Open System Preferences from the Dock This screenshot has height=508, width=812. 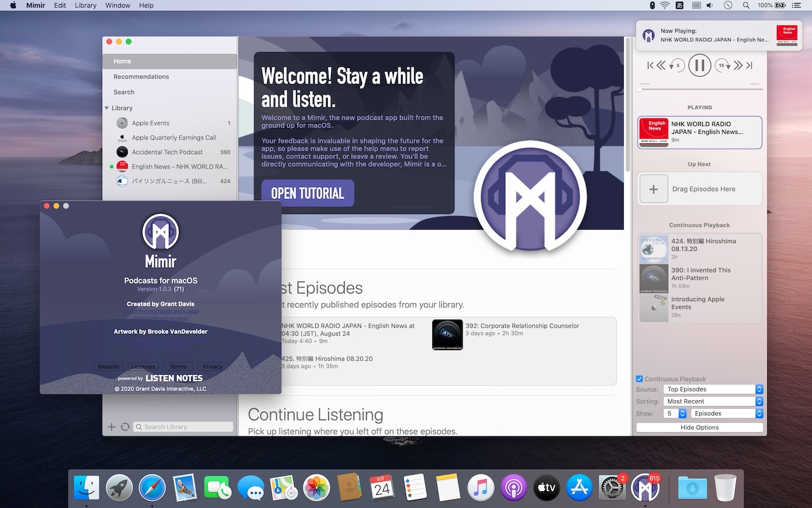[x=612, y=488]
